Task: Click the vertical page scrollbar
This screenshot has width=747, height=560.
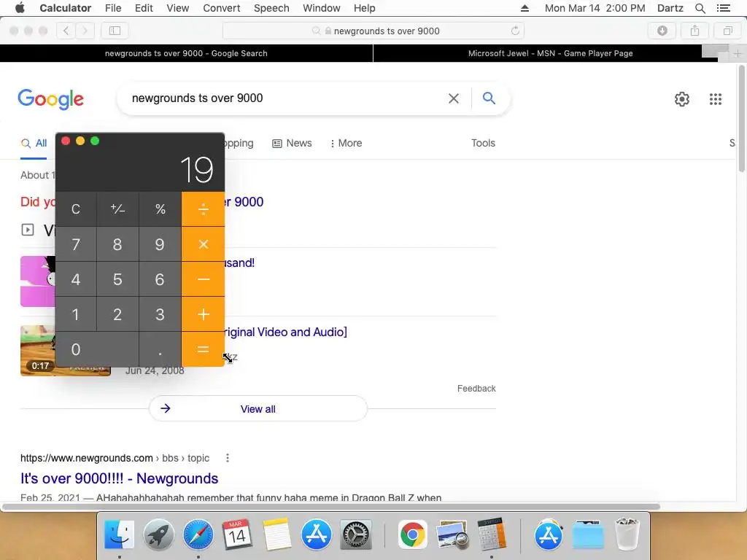Action: pyautogui.click(x=741, y=119)
